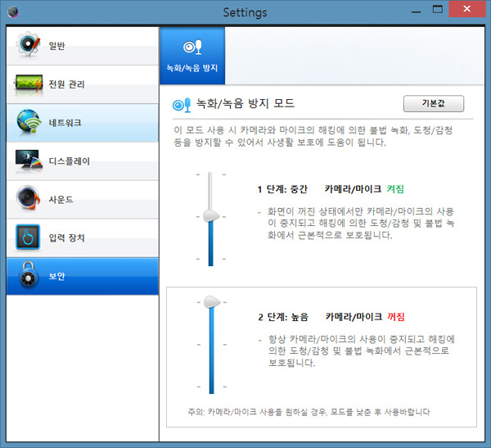Switch to 사운드 settings
The image size is (491, 448).
point(83,199)
